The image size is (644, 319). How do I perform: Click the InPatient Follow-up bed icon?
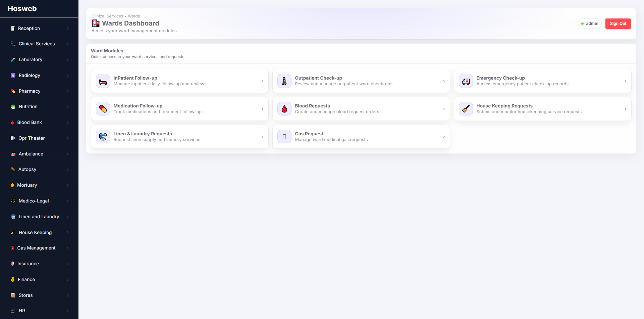pos(103,81)
